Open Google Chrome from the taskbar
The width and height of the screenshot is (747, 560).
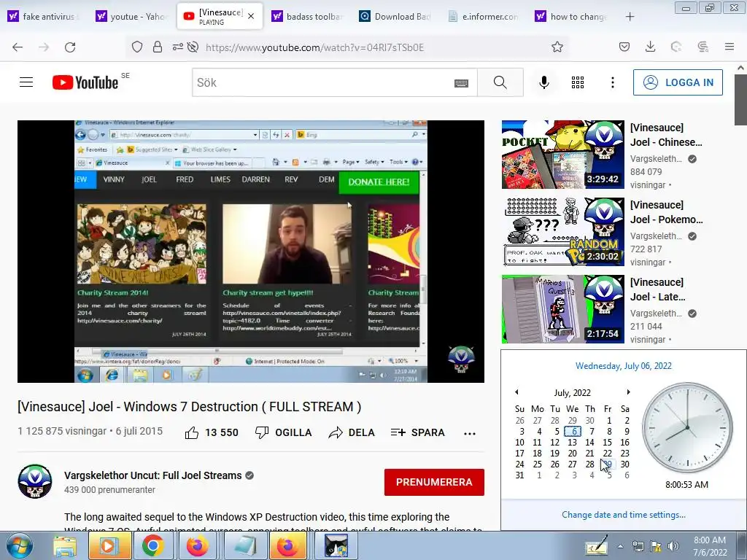click(152, 546)
